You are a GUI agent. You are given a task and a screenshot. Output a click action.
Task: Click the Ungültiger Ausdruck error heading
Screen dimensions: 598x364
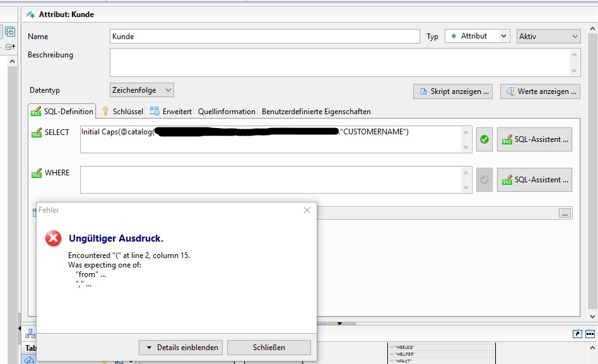[116, 238]
